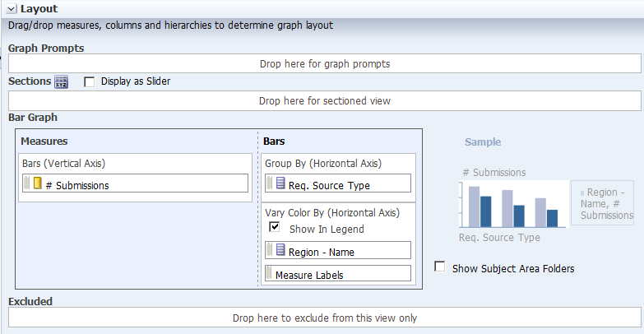Uncheck the Show In Legend checkbox
The image size is (644, 334).
pyautogui.click(x=275, y=228)
